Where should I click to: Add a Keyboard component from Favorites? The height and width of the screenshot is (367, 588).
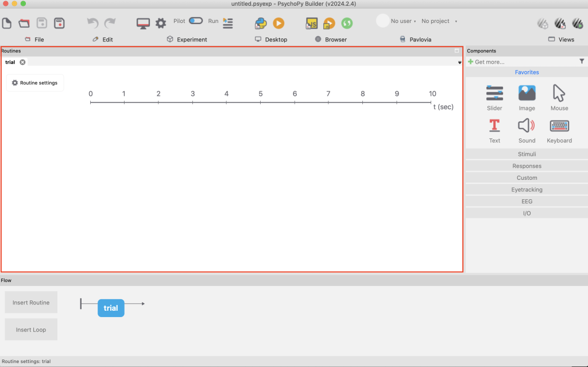coord(559,131)
